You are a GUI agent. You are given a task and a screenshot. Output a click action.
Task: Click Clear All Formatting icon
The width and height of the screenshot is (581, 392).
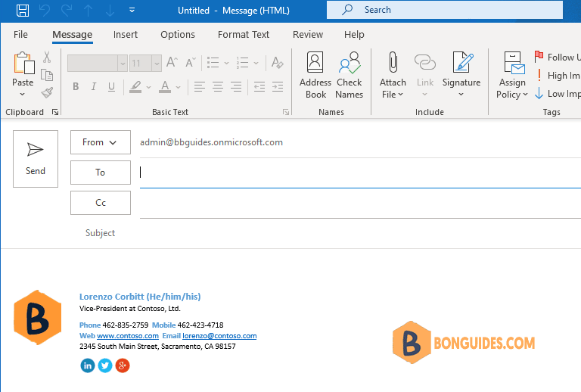[277, 62]
